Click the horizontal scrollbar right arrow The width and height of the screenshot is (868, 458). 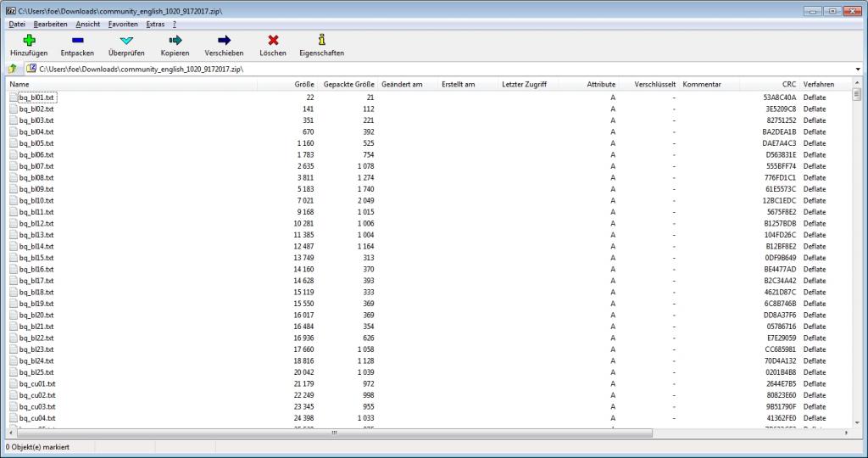(x=845, y=433)
